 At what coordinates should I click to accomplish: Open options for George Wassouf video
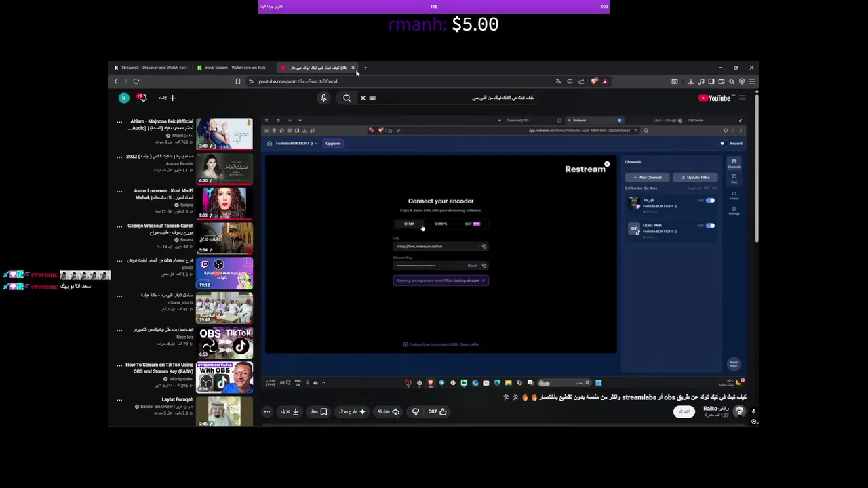pyautogui.click(x=119, y=226)
